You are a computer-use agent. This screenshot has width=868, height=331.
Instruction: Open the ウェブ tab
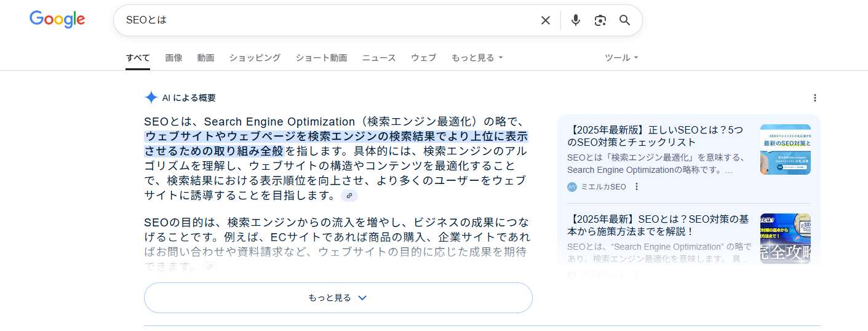click(423, 58)
